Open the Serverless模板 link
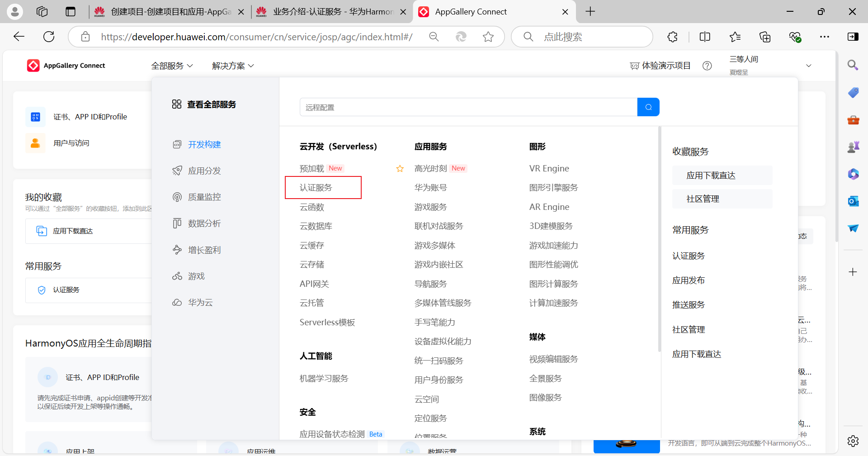Viewport: 868px width, 456px height. click(327, 323)
